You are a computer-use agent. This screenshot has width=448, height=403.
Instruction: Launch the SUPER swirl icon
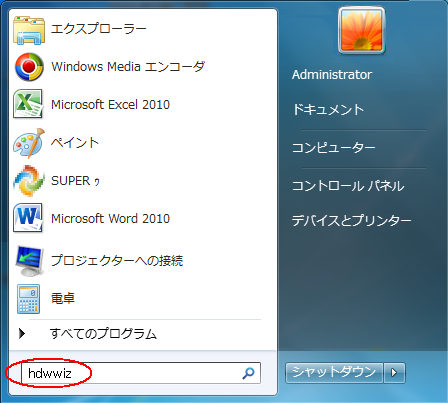(x=29, y=181)
